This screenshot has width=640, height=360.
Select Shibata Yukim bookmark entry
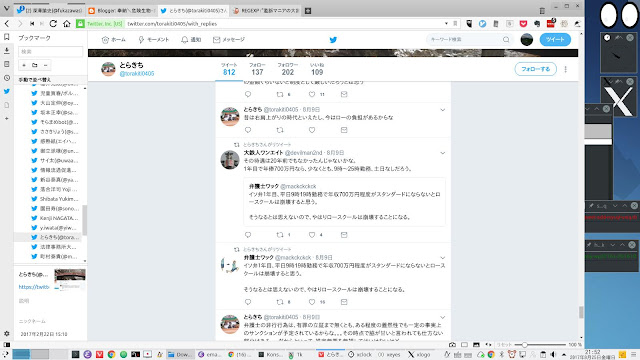click(58, 199)
